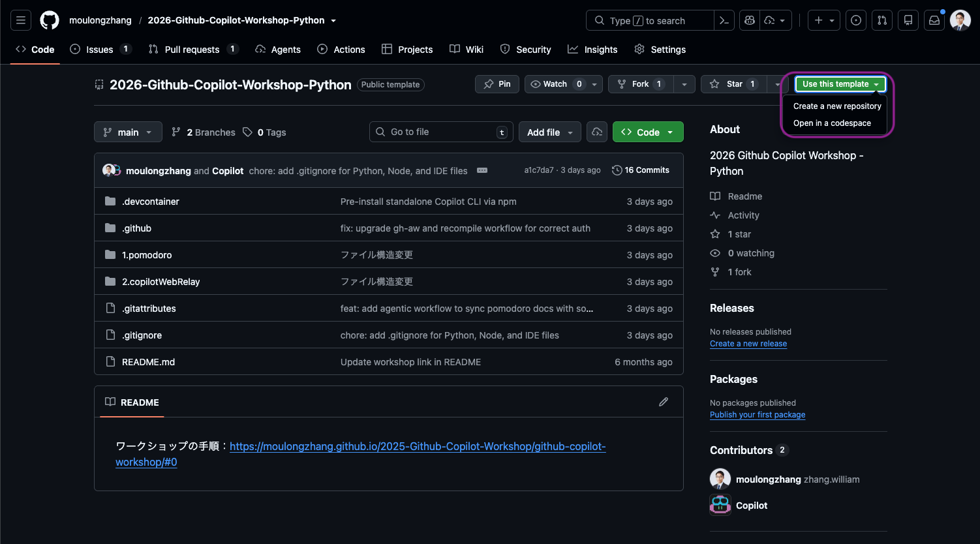This screenshot has width=980, height=544.
Task: Switch to the Actions tab
Action: (341, 49)
